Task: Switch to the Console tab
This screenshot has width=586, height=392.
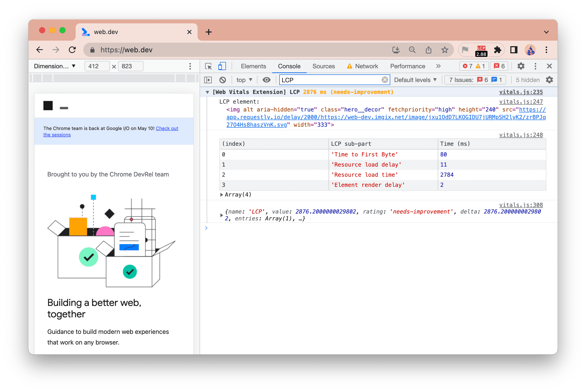Action: click(289, 66)
